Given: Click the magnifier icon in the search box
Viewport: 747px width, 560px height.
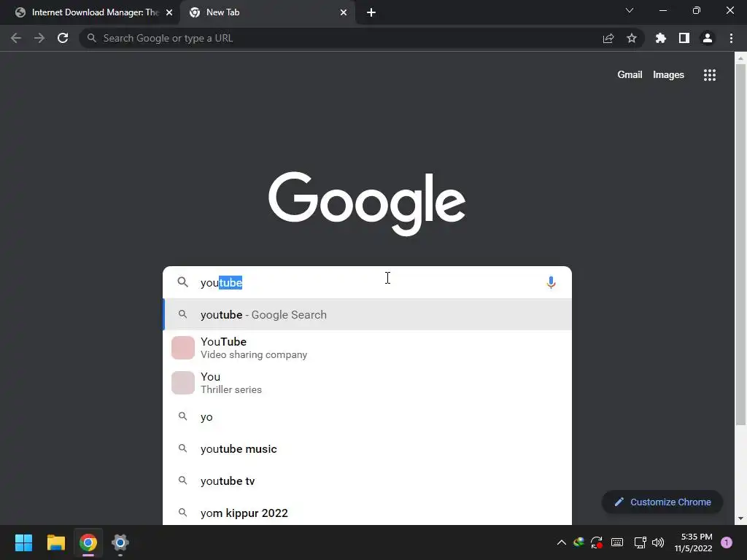Looking at the screenshot, I should 183,282.
